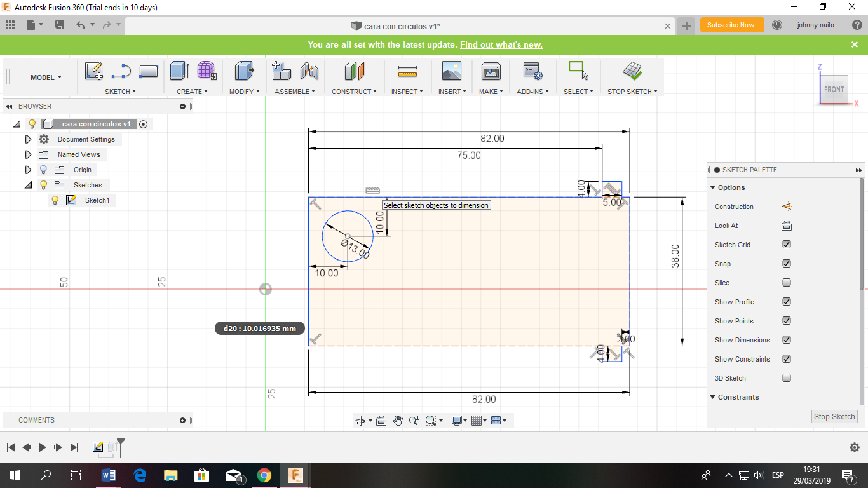
Task: Enable the Slice checkbox
Action: pyautogui.click(x=787, y=283)
